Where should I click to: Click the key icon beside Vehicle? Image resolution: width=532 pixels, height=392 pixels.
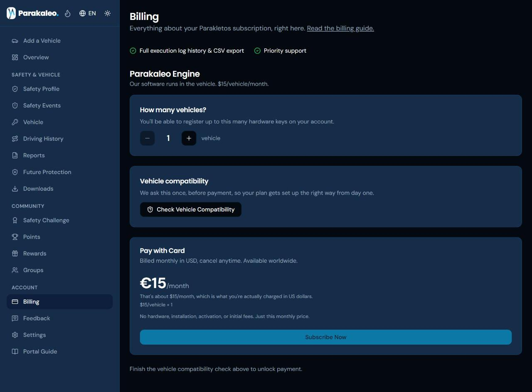point(15,122)
